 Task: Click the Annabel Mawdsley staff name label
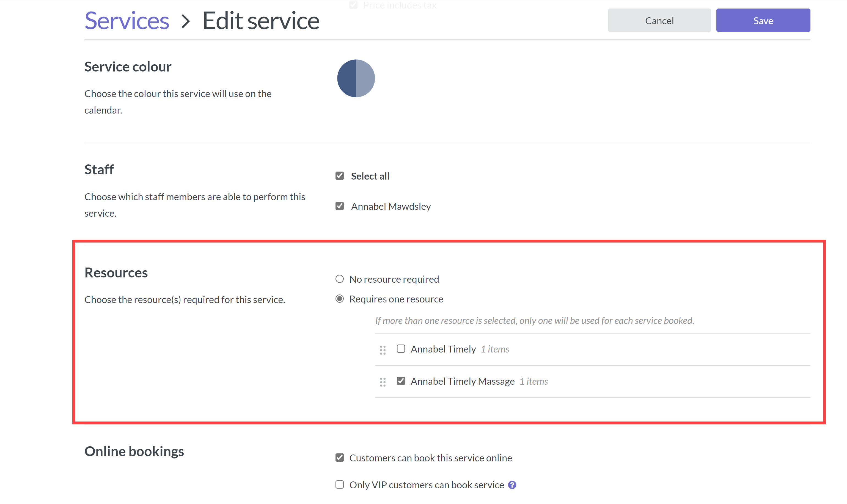(391, 206)
